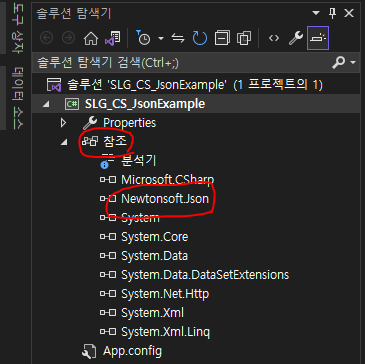This screenshot has width=365, height=364.
Task: Refresh the Solution Explorer
Action: pos(200,38)
